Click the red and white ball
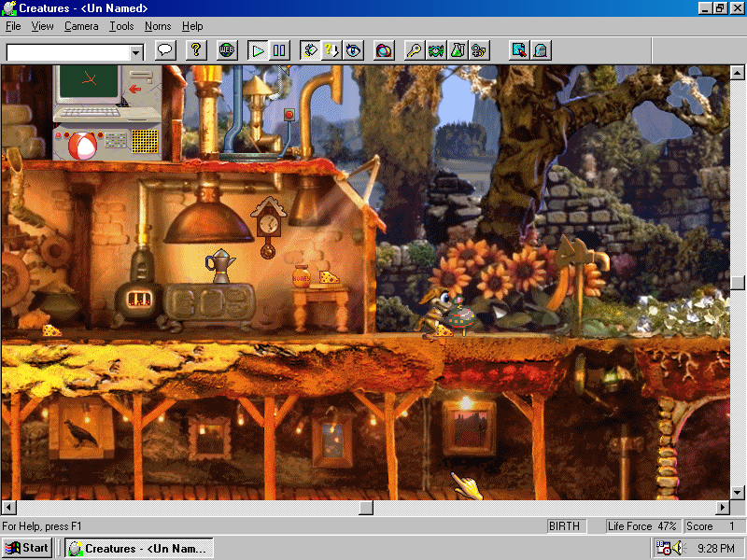This screenshot has width=747, height=560. point(82,146)
